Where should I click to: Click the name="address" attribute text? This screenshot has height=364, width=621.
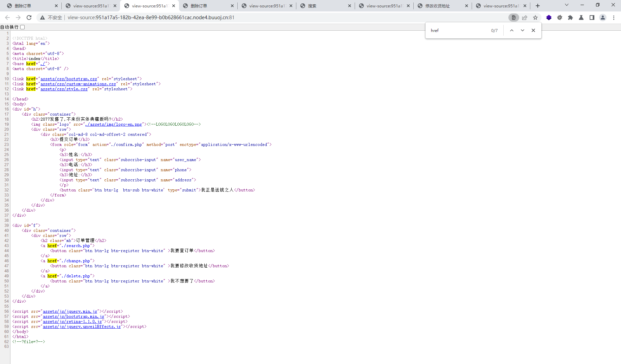point(177,180)
